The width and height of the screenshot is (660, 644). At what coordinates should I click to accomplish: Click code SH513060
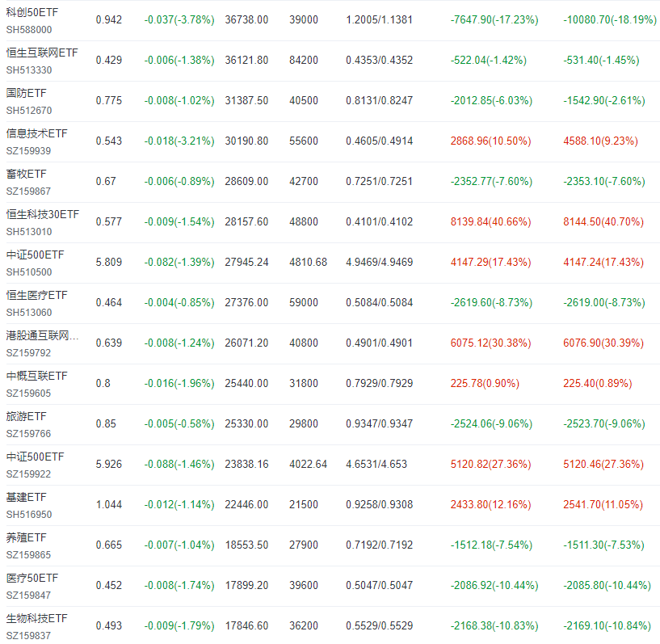pos(29,313)
